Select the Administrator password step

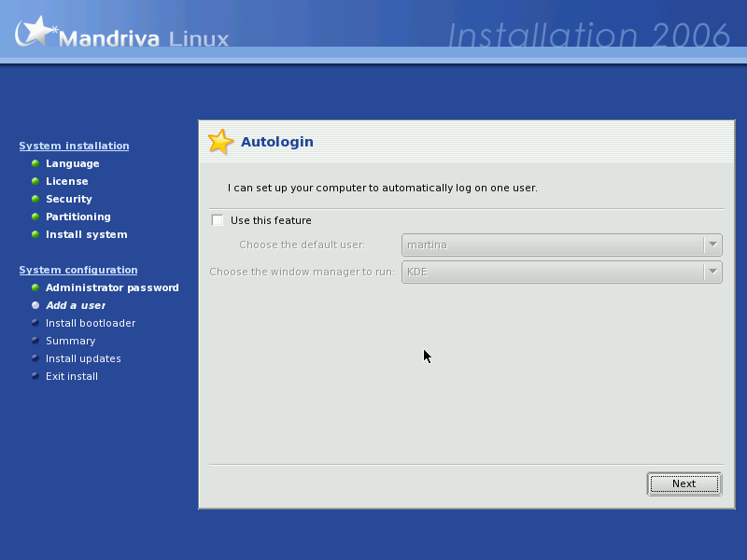[112, 287]
